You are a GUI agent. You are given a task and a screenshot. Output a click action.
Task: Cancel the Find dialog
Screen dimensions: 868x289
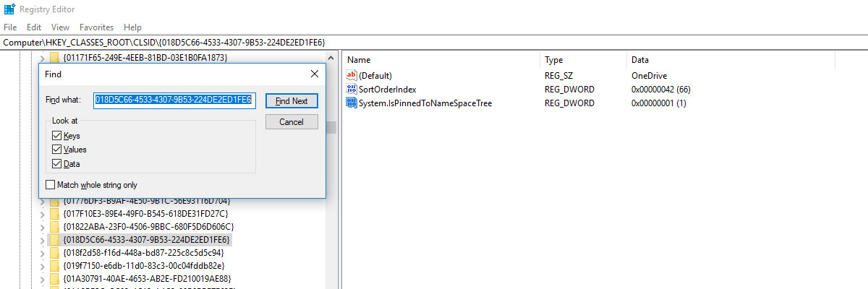(292, 122)
